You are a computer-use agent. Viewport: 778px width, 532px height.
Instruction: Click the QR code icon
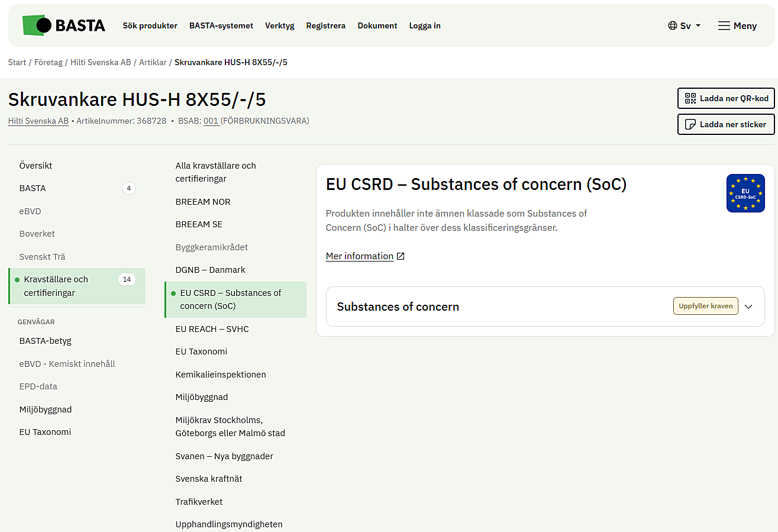[x=690, y=98]
